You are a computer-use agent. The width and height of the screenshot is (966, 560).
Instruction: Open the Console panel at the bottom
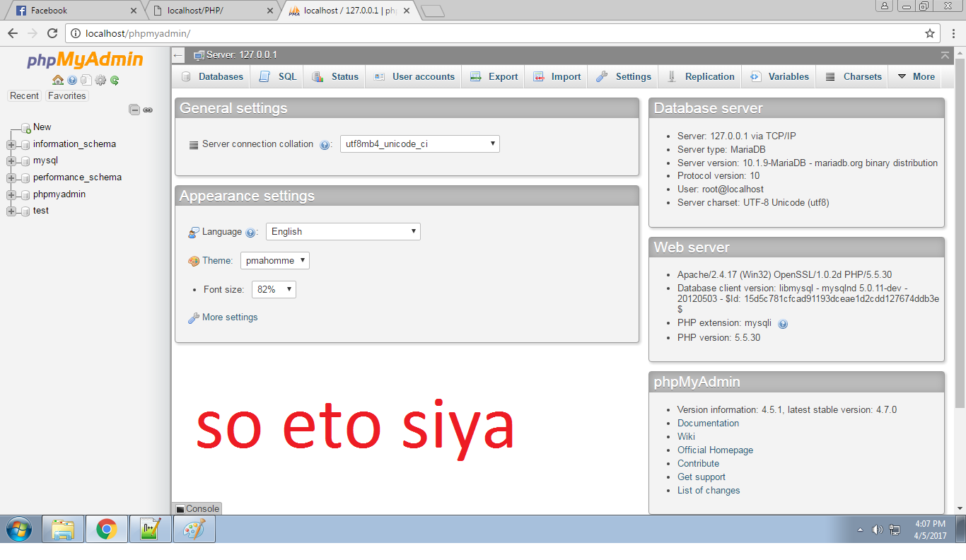tap(197, 508)
